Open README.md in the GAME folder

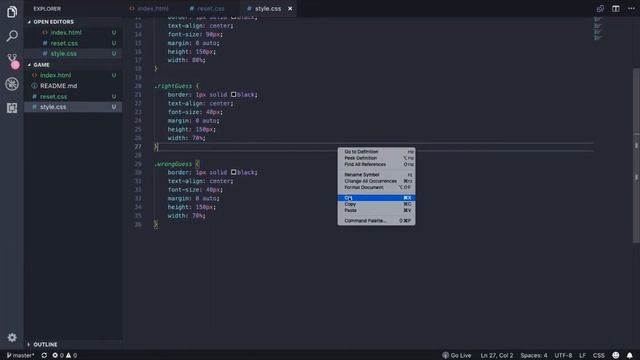click(x=73, y=86)
